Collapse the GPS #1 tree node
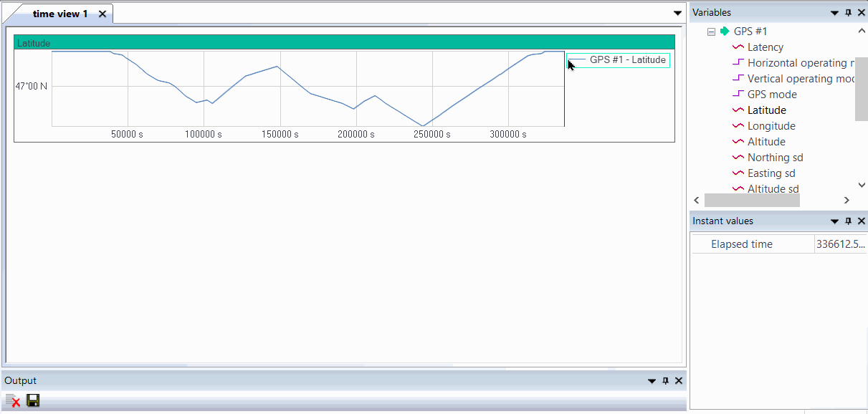 click(711, 32)
